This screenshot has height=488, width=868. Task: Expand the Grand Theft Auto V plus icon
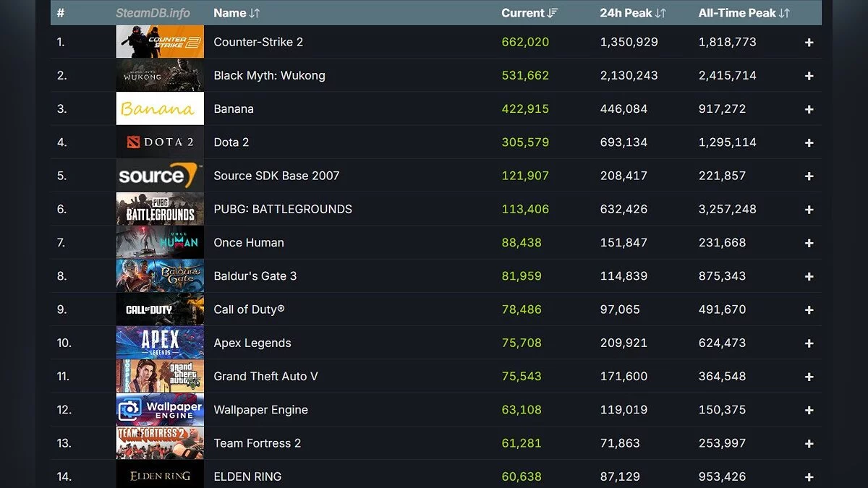pos(809,377)
